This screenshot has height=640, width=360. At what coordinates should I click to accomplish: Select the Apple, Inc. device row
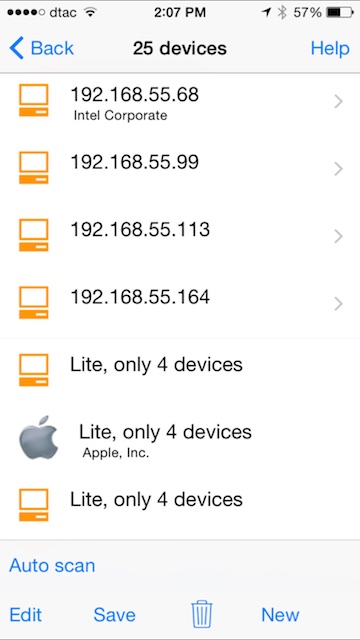tap(180, 439)
